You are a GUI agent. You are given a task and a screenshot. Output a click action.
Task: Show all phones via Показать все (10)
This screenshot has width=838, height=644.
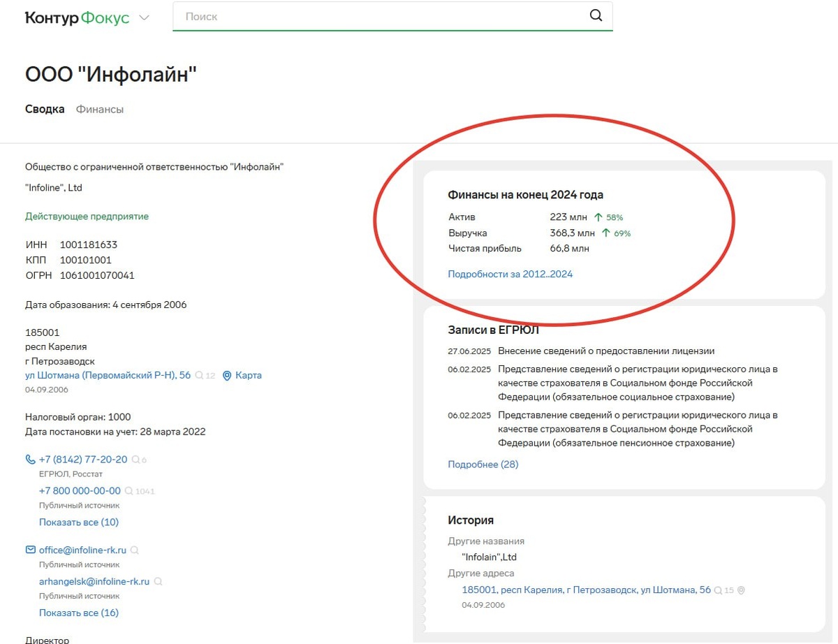click(x=79, y=522)
